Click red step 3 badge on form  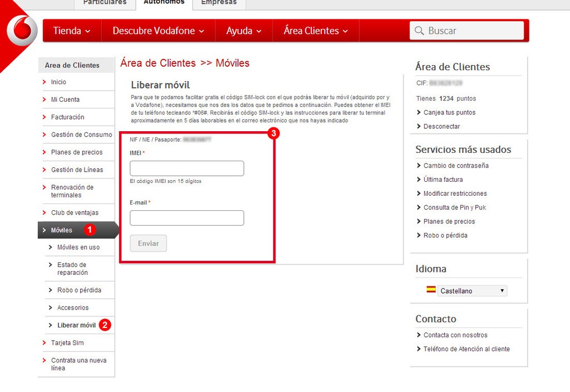[x=273, y=133]
